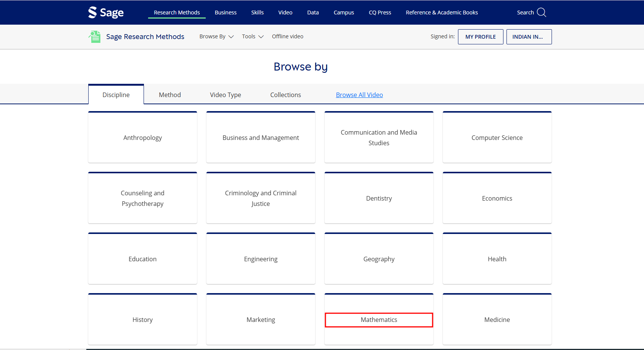Open My Profile
The height and width of the screenshot is (350, 644).
(480, 37)
